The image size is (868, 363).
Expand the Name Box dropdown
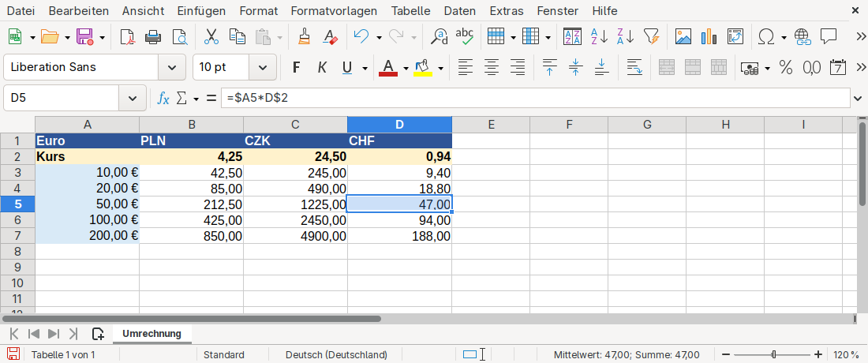pos(133,98)
